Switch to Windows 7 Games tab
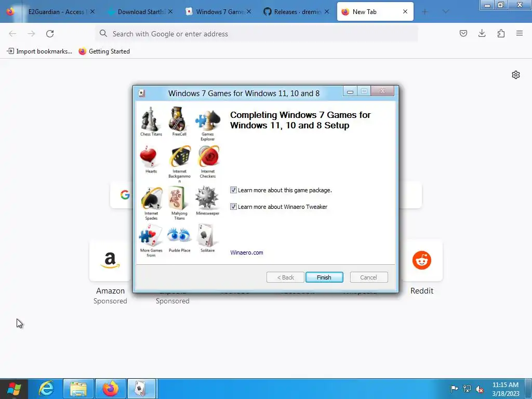The image size is (532, 399). [x=218, y=12]
